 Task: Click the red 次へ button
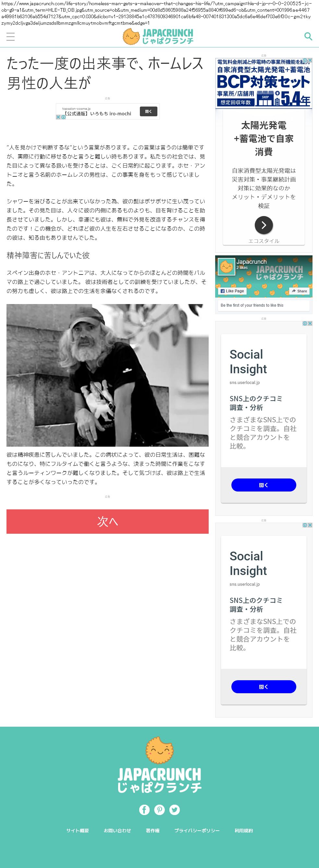[x=107, y=521]
